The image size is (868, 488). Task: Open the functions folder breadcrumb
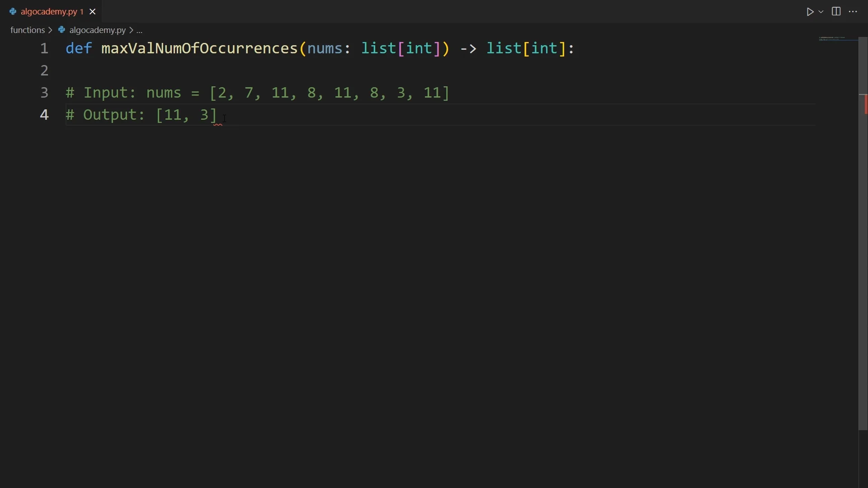[x=27, y=30]
